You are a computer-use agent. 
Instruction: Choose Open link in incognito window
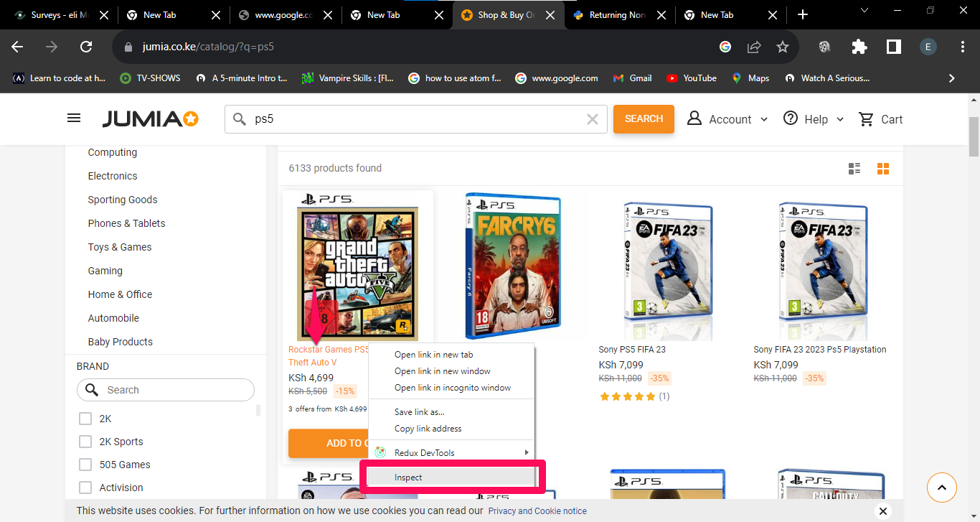coord(452,388)
